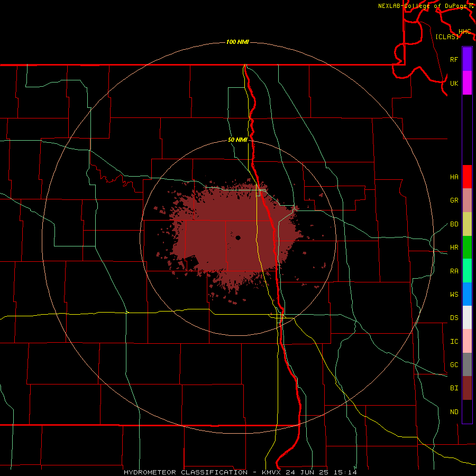Screen dimensions: 476x476
Task: Click the ND legend label
Action: [x=454, y=412]
